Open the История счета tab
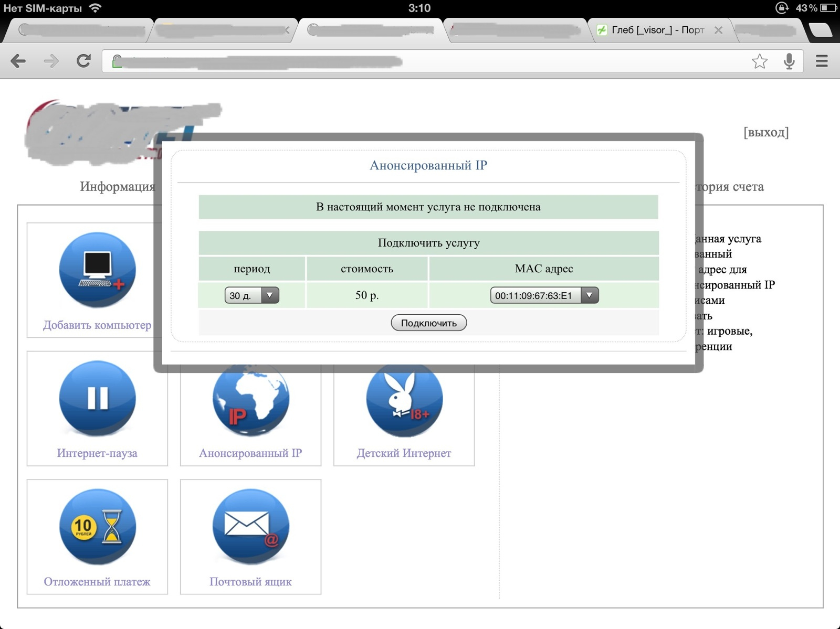The height and width of the screenshot is (629, 840). (730, 186)
